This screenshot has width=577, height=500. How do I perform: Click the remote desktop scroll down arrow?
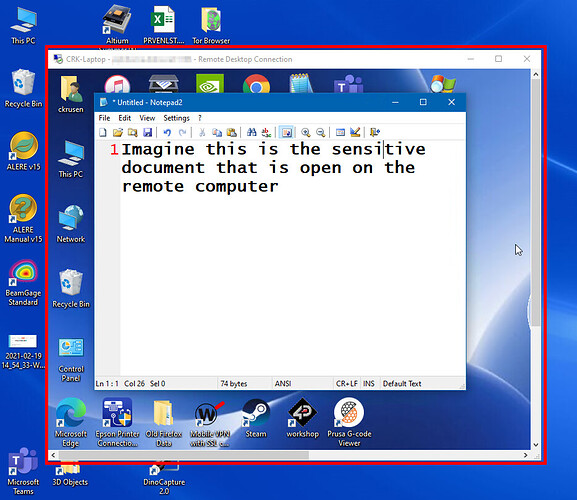tap(536, 445)
